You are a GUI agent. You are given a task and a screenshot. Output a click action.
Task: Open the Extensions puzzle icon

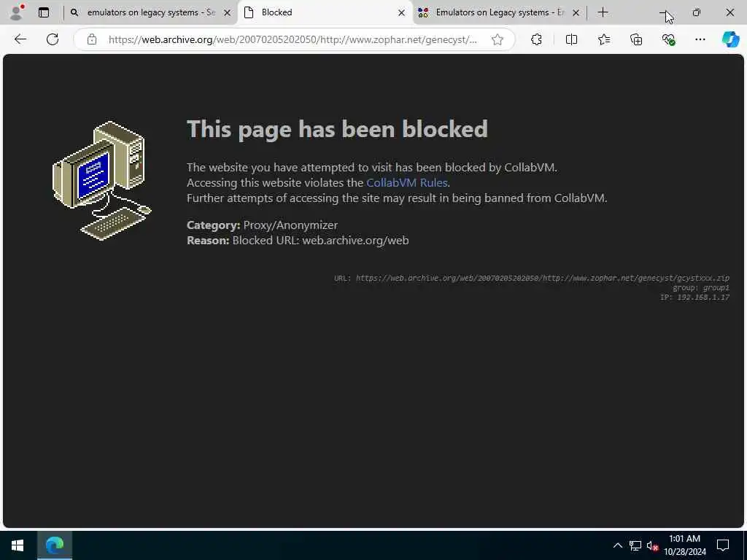(x=536, y=39)
